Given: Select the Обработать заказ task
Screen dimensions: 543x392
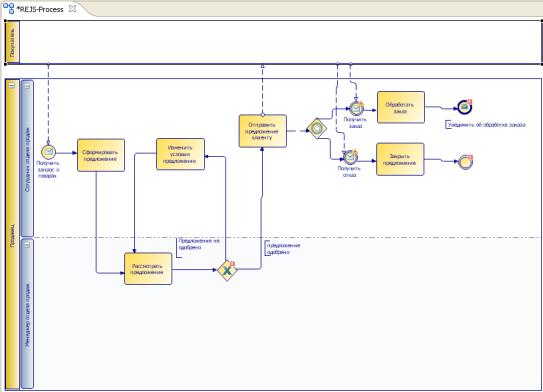Looking at the screenshot, I should (x=401, y=107).
